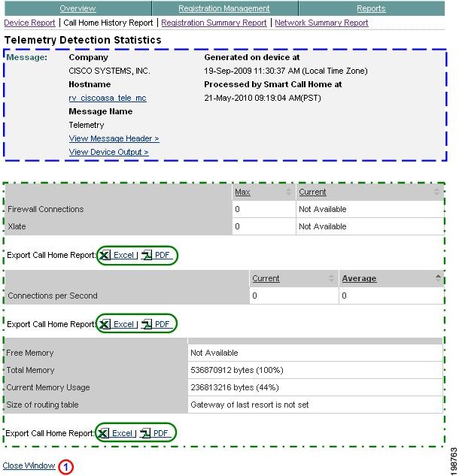
Task: Sort by Current in the Firewall table
Action: tap(312, 193)
